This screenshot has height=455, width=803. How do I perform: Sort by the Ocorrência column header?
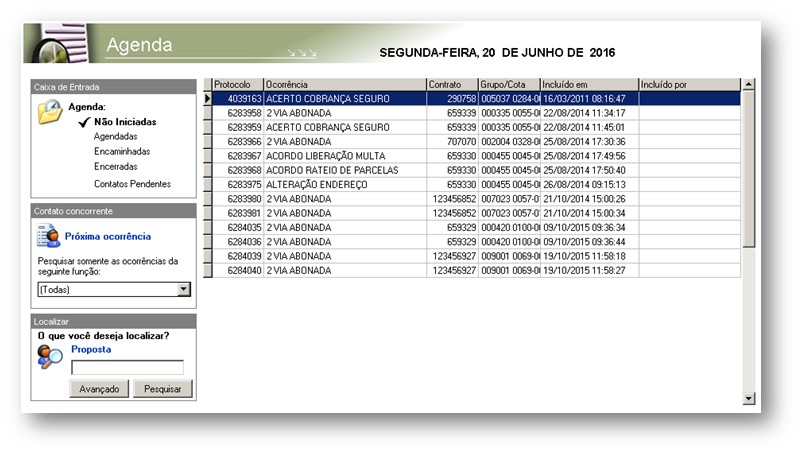[345, 85]
